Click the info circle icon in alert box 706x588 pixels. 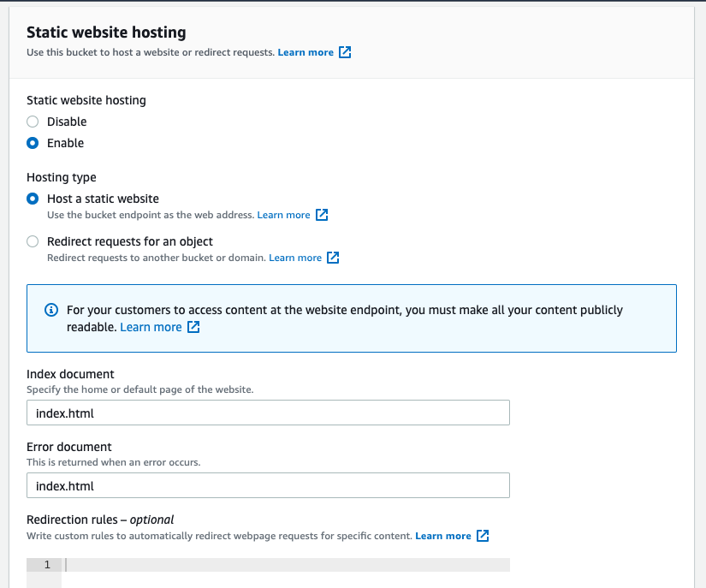51,310
